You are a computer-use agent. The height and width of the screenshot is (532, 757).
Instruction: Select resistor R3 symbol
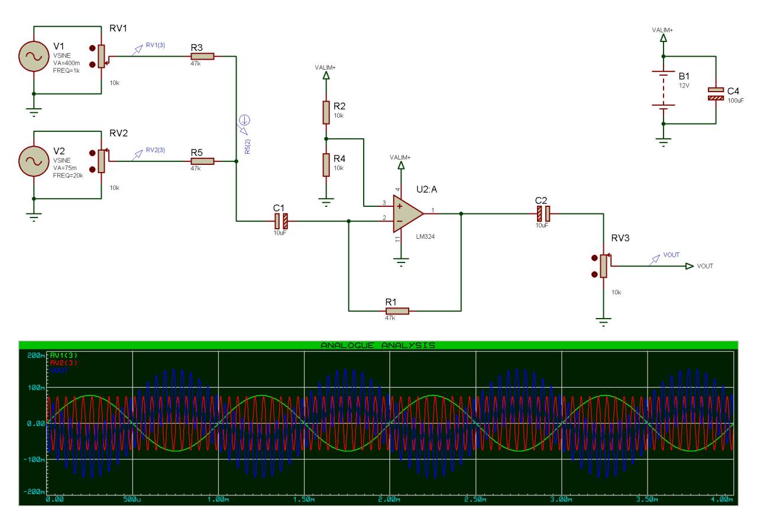[x=202, y=57]
